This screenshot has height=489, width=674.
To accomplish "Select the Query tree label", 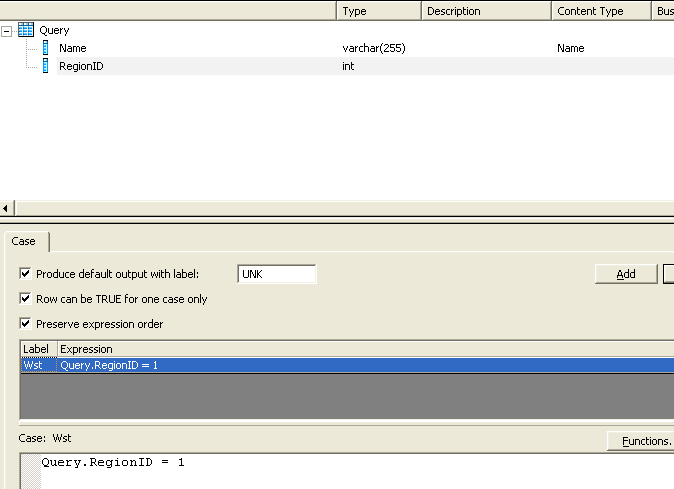I will [54, 30].
